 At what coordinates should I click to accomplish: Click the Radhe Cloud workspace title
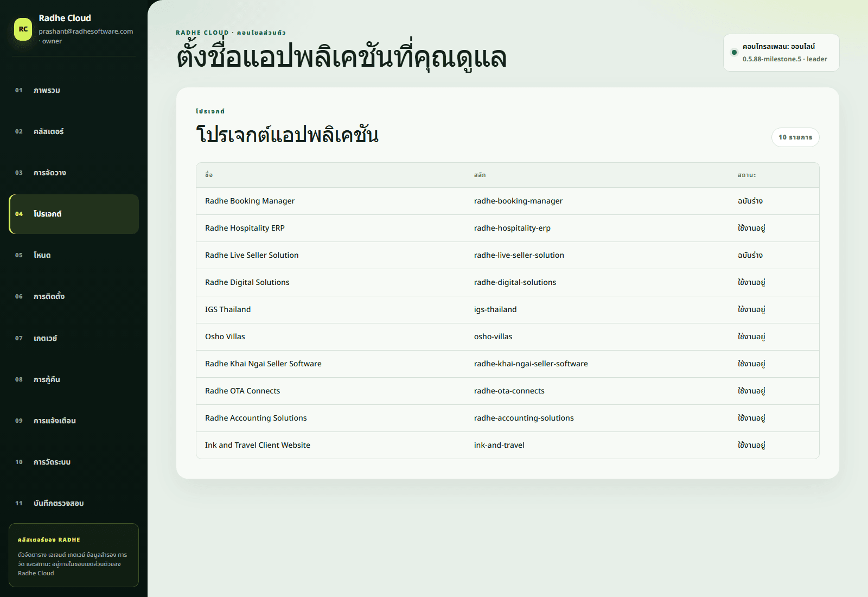tap(65, 18)
